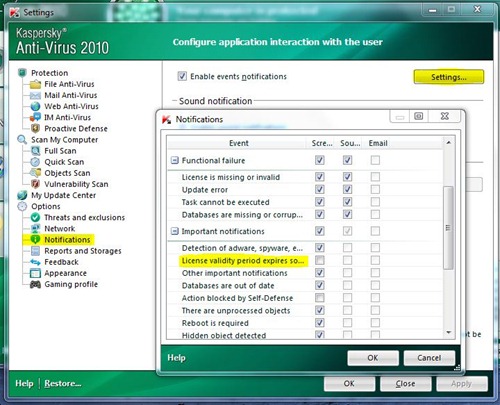Click Kaspersky logo in Notifications dialog title
Viewport: 500px width, 405px height.
click(166, 119)
